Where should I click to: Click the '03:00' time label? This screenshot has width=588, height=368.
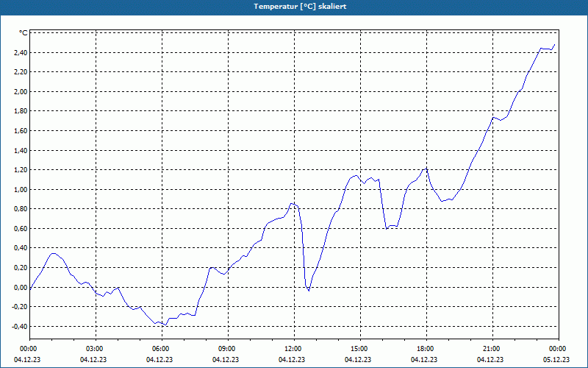[x=96, y=349]
